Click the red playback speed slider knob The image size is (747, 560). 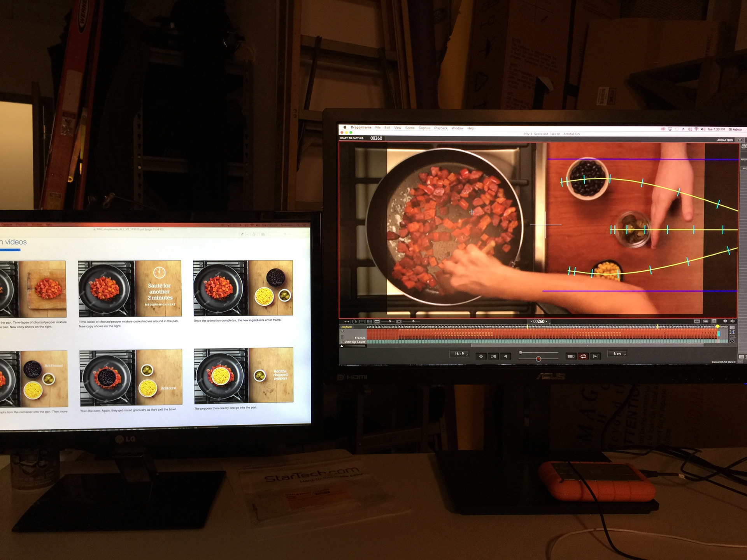tap(538, 359)
